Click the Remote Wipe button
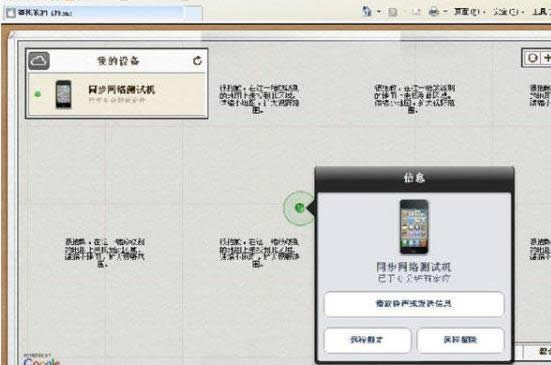The height and width of the screenshot is (365, 551). 460,340
